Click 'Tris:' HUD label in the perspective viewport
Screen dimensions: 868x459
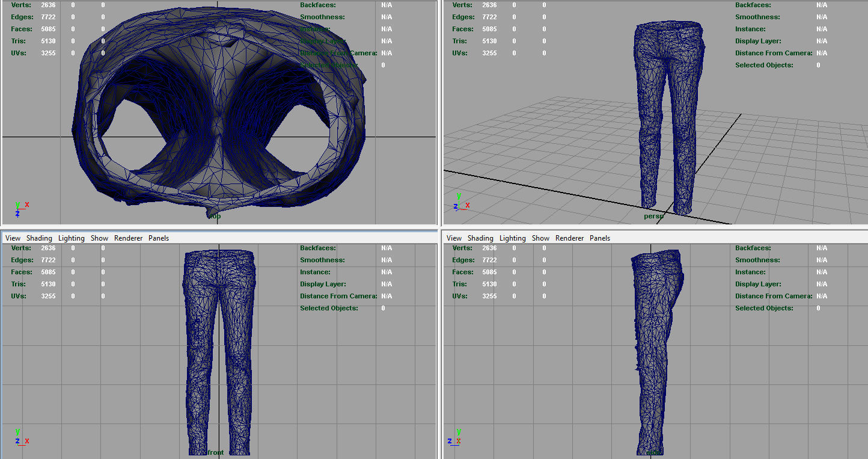pos(460,41)
